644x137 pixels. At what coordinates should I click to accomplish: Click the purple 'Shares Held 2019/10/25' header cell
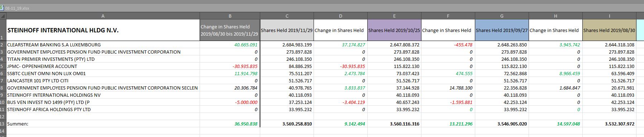pyautogui.click(x=394, y=30)
